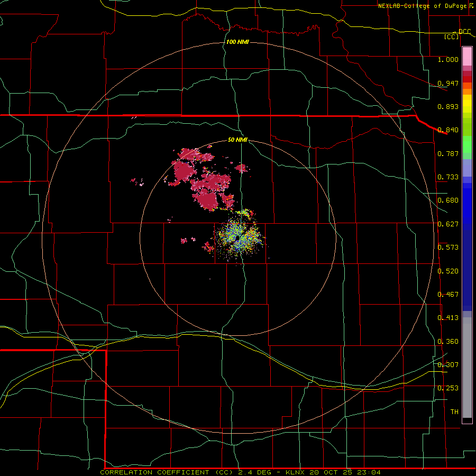Viewport: 476px width, 476px height.
Task: Select the 0.413 legend value
Action: click(x=448, y=318)
